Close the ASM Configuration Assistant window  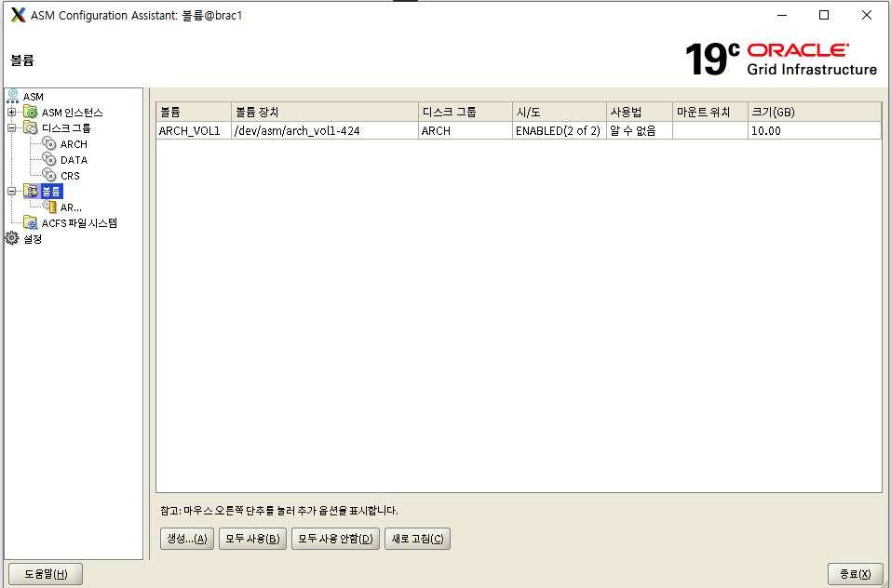(867, 15)
